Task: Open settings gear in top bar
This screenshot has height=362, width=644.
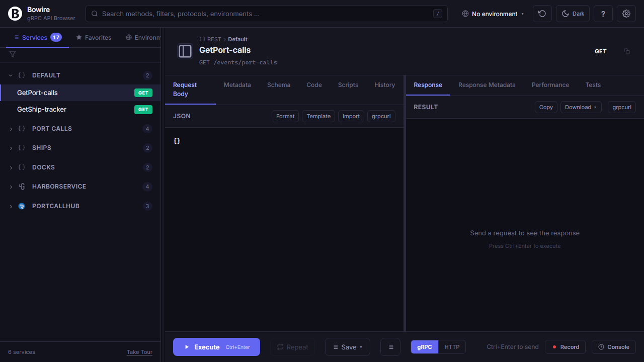Action: 626,14
